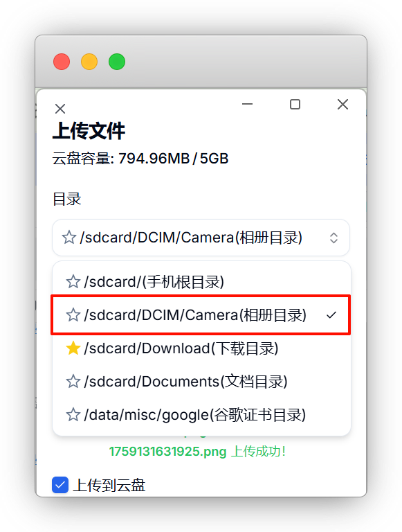The width and height of the screenshot is (402, 532).
Task: Favorite the /sdcard/DCIM/Camera dropdown option
Action: (73, 315)
